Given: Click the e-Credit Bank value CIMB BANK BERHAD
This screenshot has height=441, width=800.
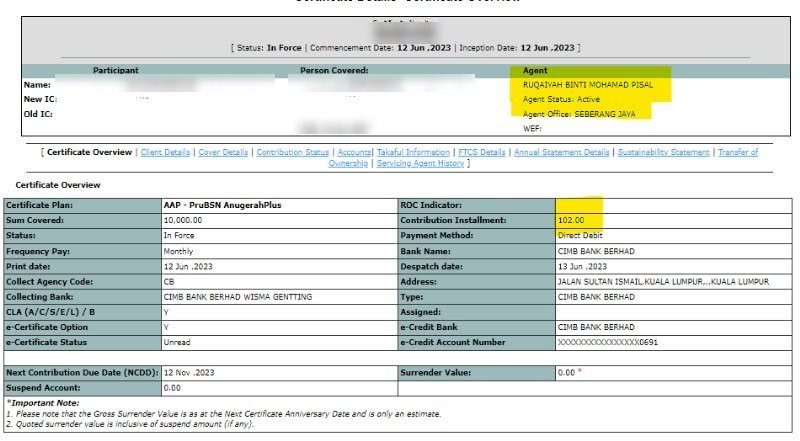Looking at the screenshot, I should [596, 327].
